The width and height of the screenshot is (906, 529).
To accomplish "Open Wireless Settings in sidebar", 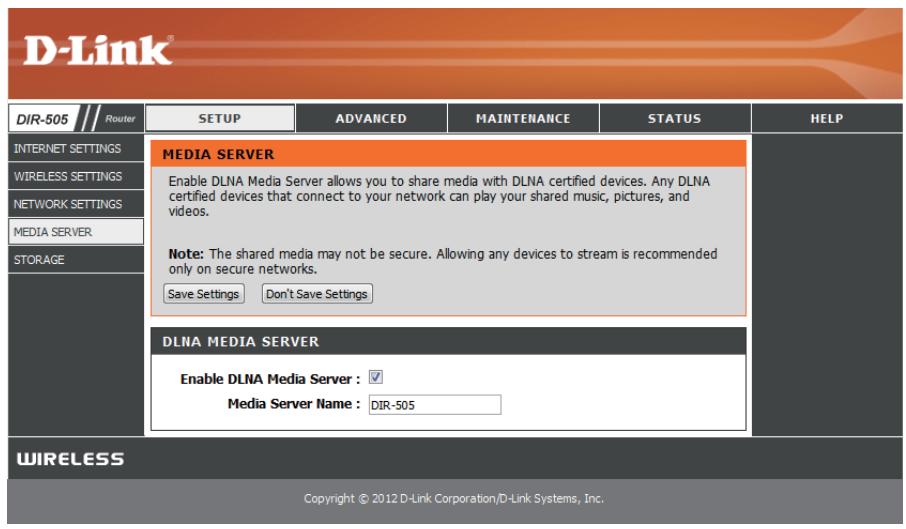I will pos(76,176).
